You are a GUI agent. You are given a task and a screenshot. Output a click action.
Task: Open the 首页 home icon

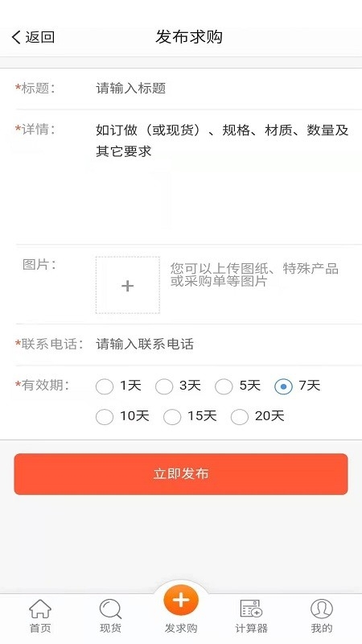coord(40,609)
